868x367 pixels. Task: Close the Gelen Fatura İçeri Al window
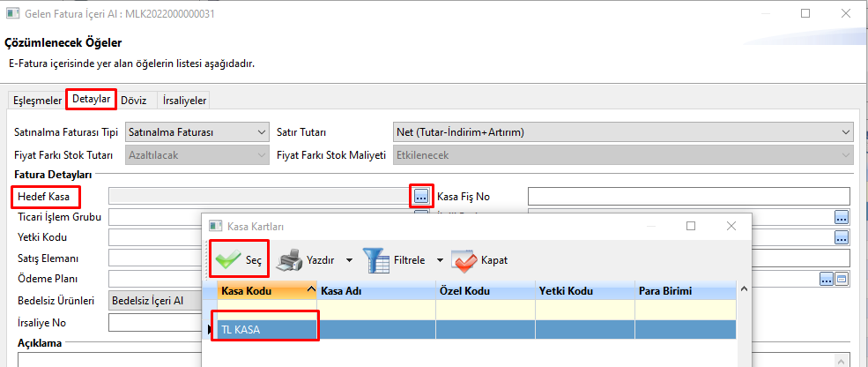click(x=846, y=13)
